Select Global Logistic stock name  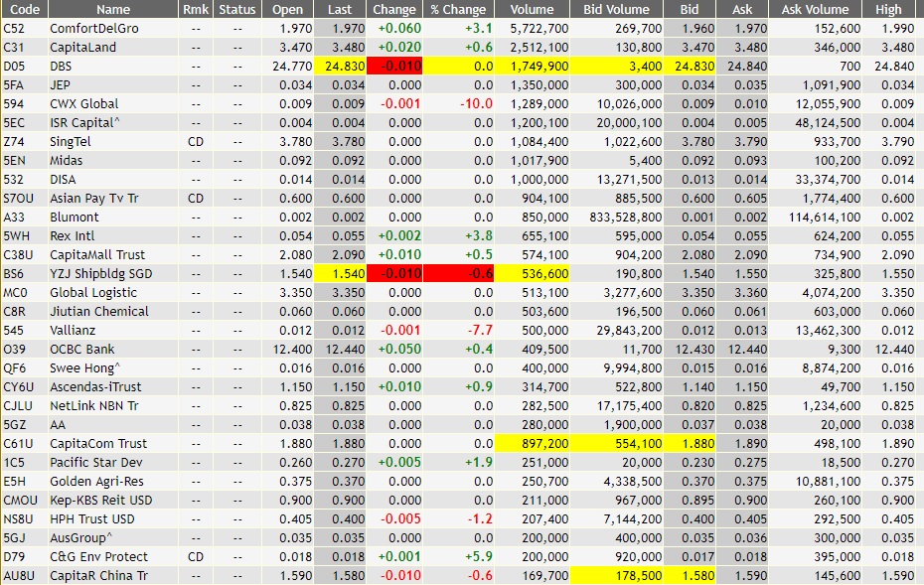click(x=93, y=292)
